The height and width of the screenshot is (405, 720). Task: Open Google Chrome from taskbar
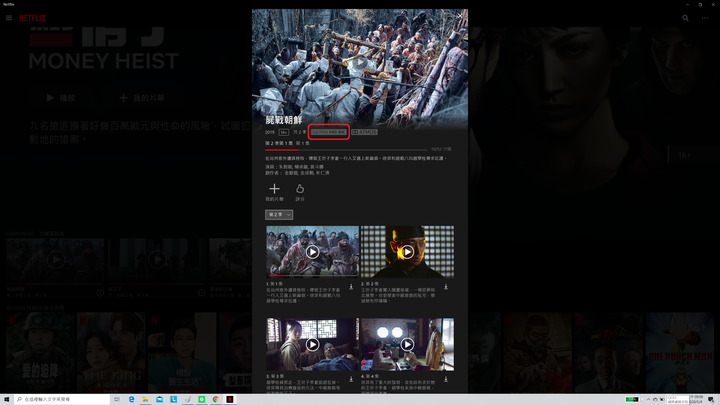(215, 399)
